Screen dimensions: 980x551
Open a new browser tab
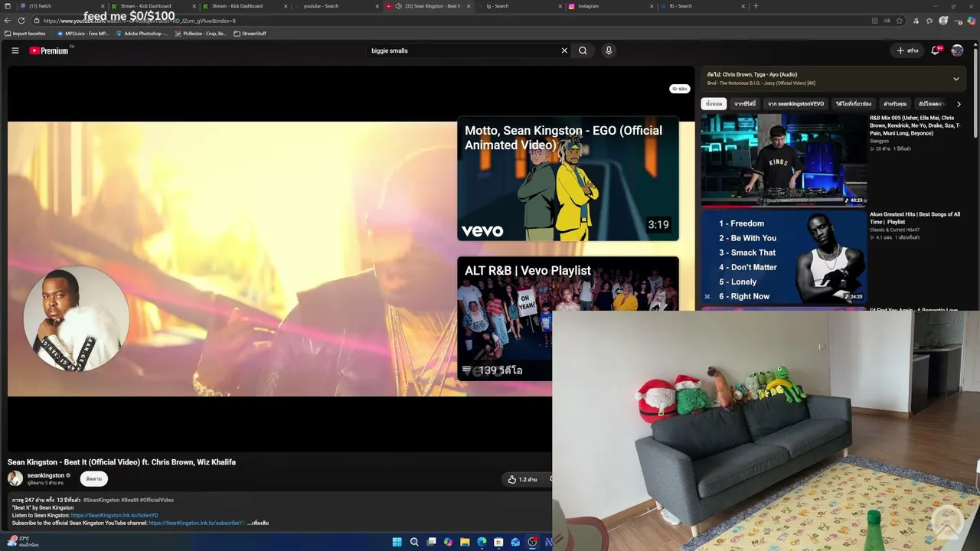pos(756,6)
